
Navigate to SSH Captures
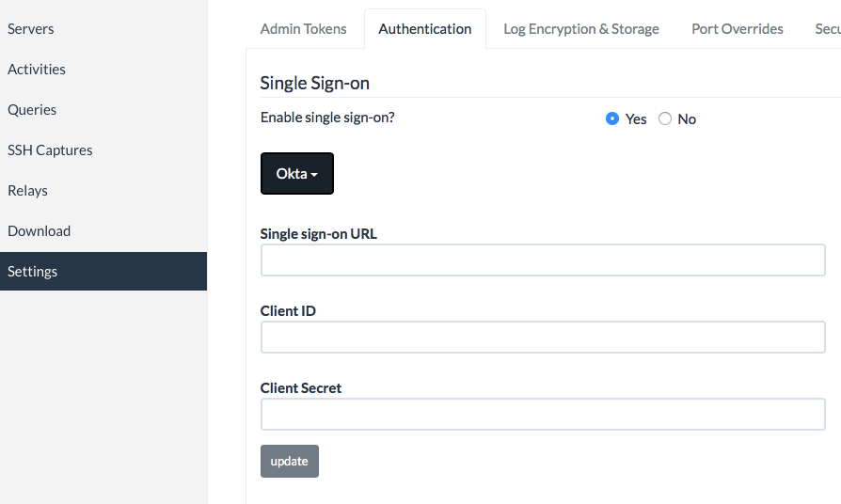(x=50, y=150)
